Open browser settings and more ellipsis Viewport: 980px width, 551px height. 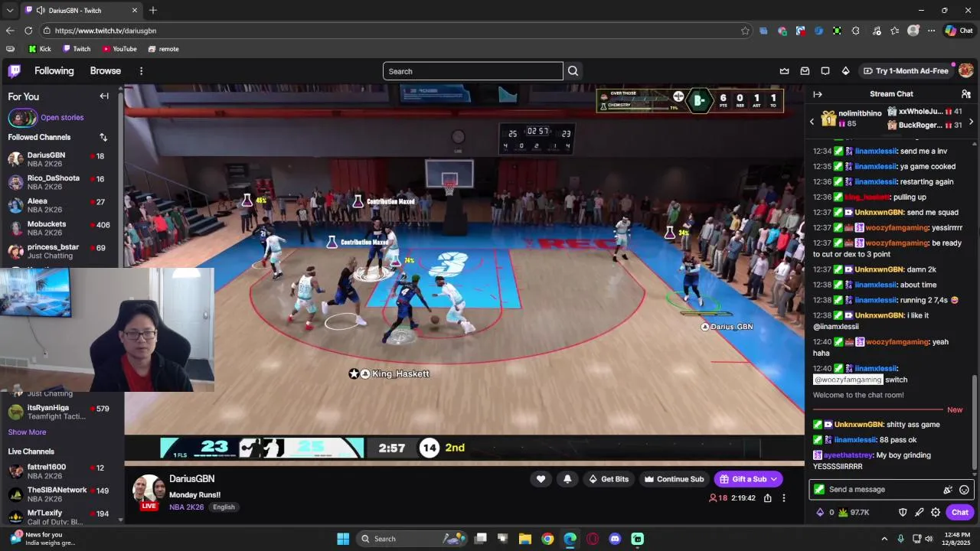[x=932, y=31]
